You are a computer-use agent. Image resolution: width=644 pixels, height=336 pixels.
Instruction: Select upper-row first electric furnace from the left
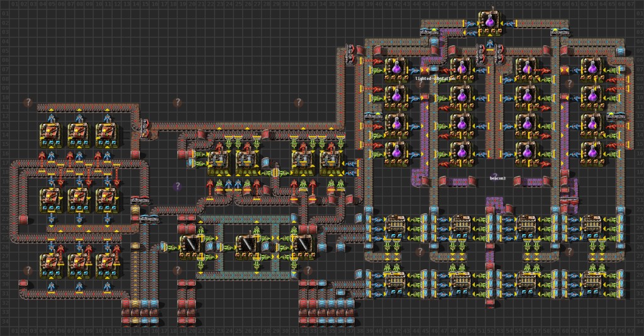[396, 228]
